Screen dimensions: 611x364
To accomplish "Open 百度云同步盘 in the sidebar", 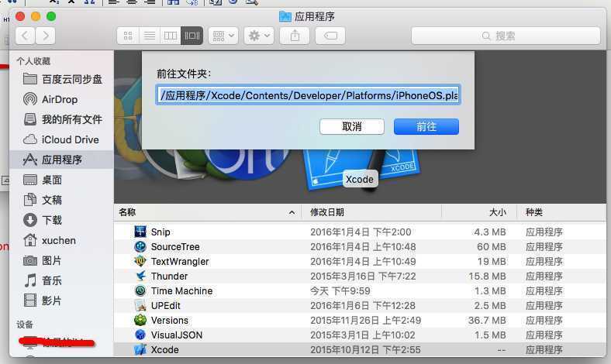I will pos(62,79).
